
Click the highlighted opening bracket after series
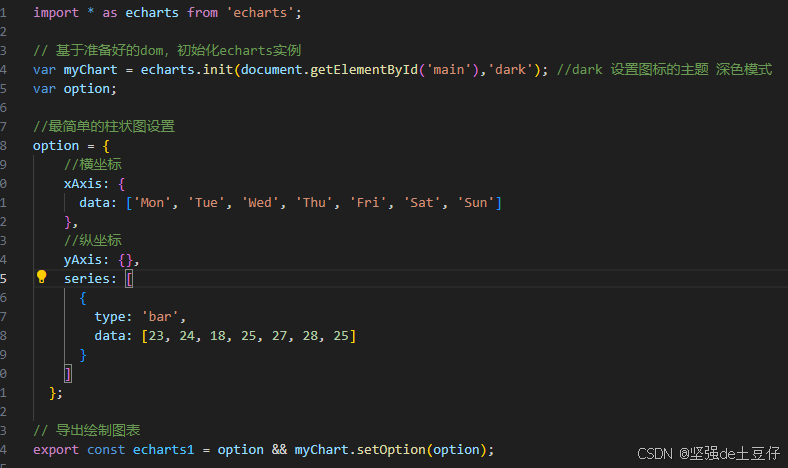click(x=129, y=278)
